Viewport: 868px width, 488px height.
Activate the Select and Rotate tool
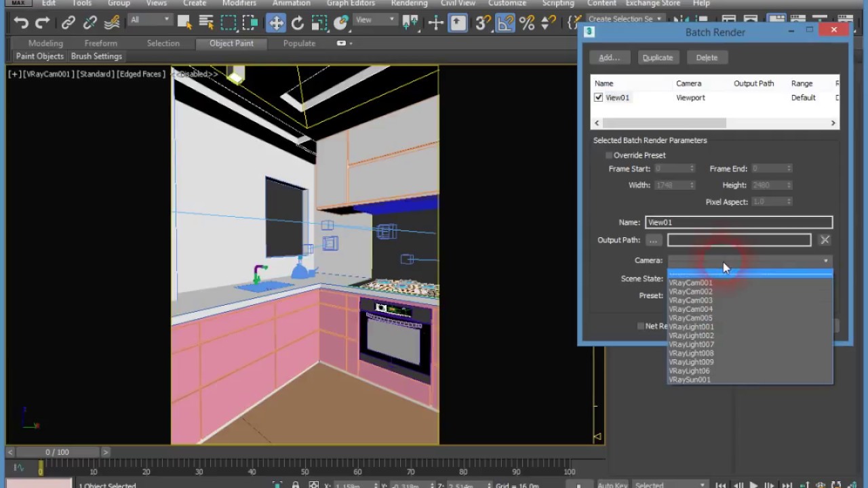point(298,23)
